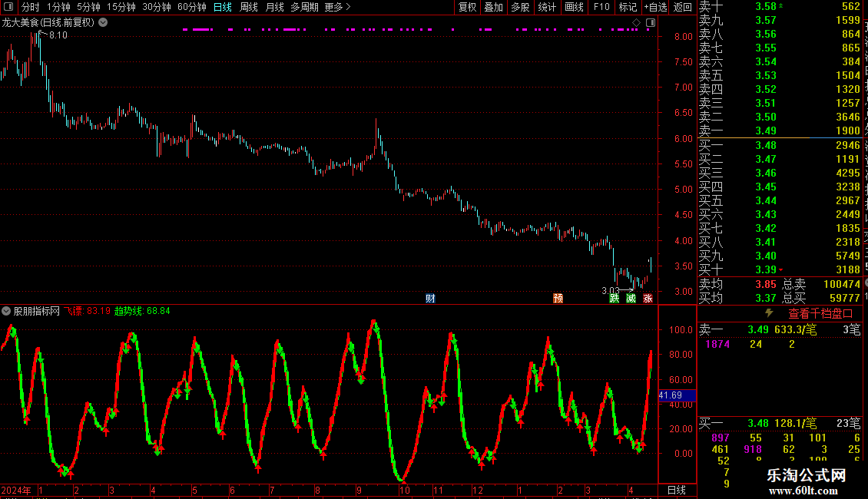Screen dimensions: 868x499
Task: Click the 卖均 value 3.85
Action: pos(766,284)
